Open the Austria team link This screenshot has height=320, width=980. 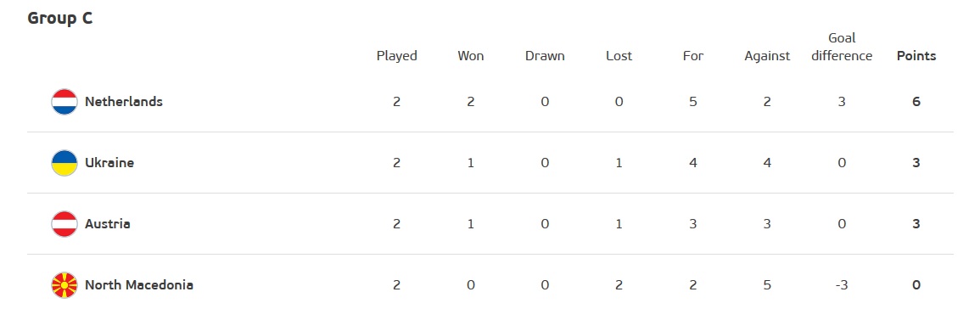(108, 224)
